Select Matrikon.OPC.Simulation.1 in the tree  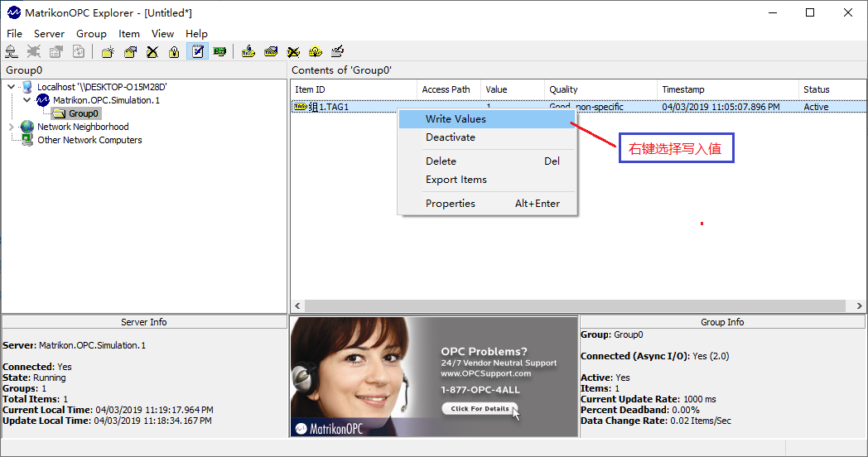point(106,100)
